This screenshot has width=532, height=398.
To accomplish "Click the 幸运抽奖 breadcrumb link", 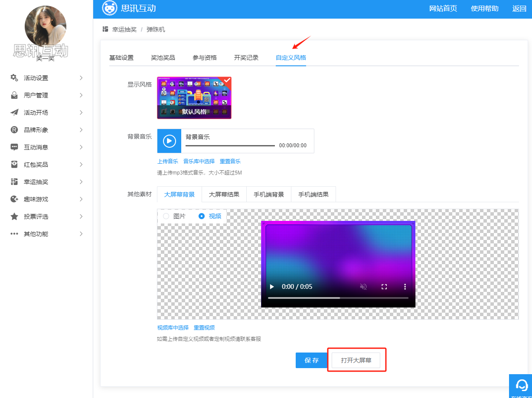I will (124, 29).
